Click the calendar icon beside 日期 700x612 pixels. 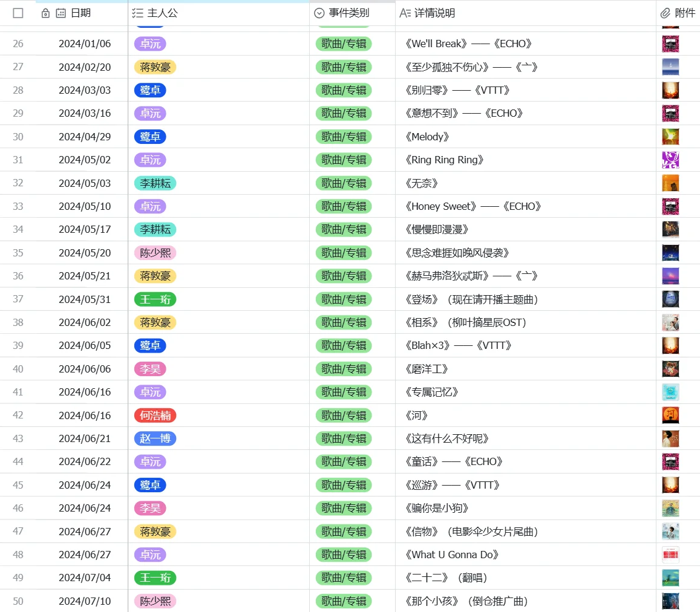pyautogui.click(x=61, y=13)
